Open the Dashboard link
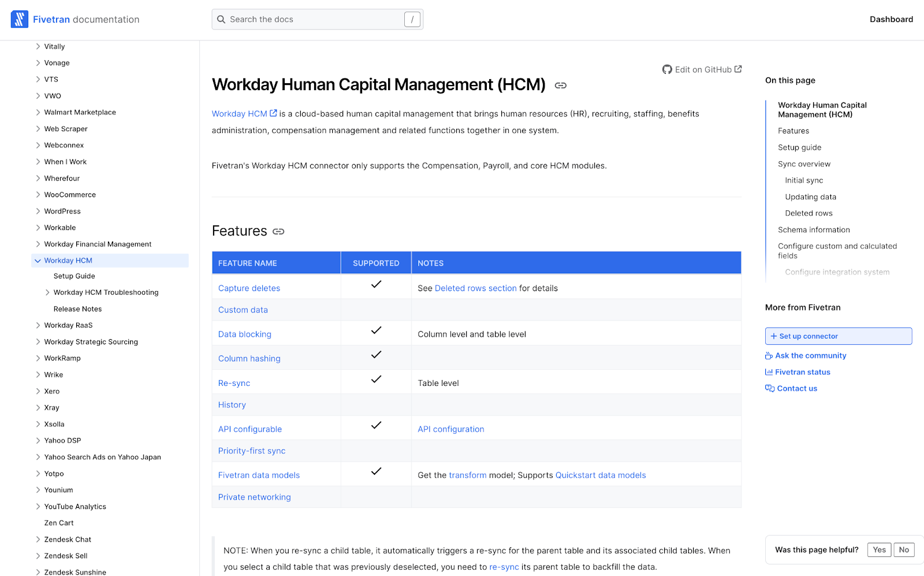 tap(891, 19)
